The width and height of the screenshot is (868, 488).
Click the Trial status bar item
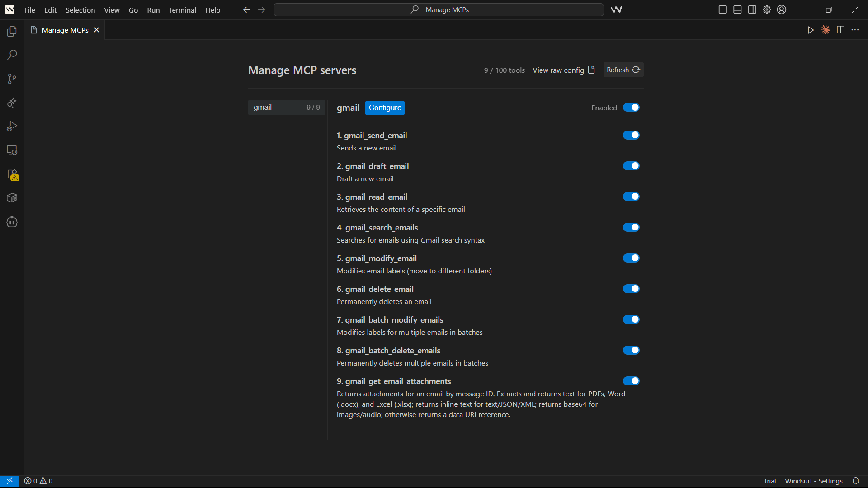(770, 481)
